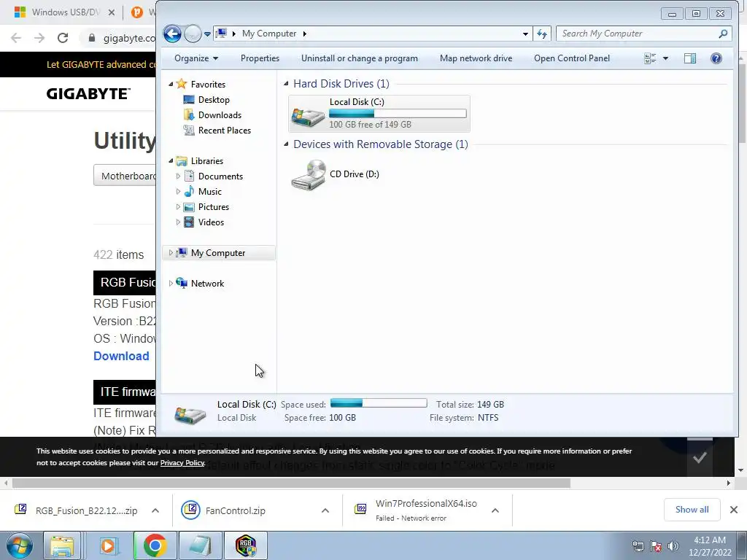Select Recent Places under Favorites
747x560 pixels.
[225, 131]
